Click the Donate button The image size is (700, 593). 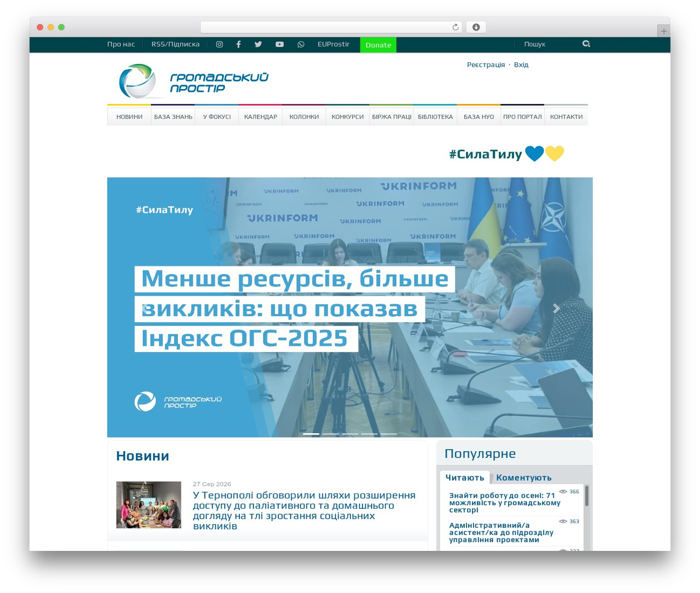[378, 45]
